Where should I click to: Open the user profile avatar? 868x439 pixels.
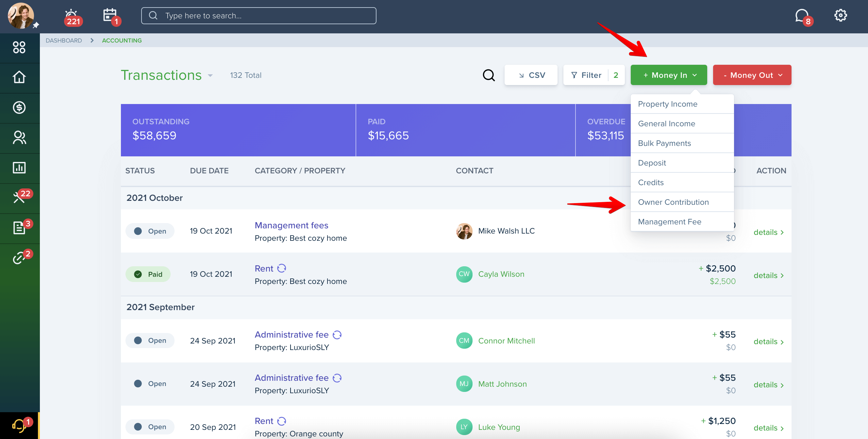[x=21, y=16]
